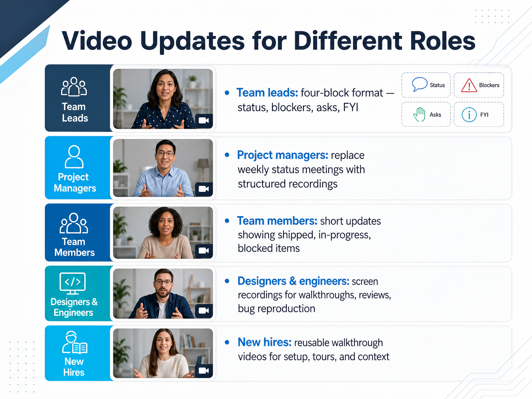Screen dimensions: 532x399
Task: Open the Team Members video thumbnail
Action: point(163,233)
